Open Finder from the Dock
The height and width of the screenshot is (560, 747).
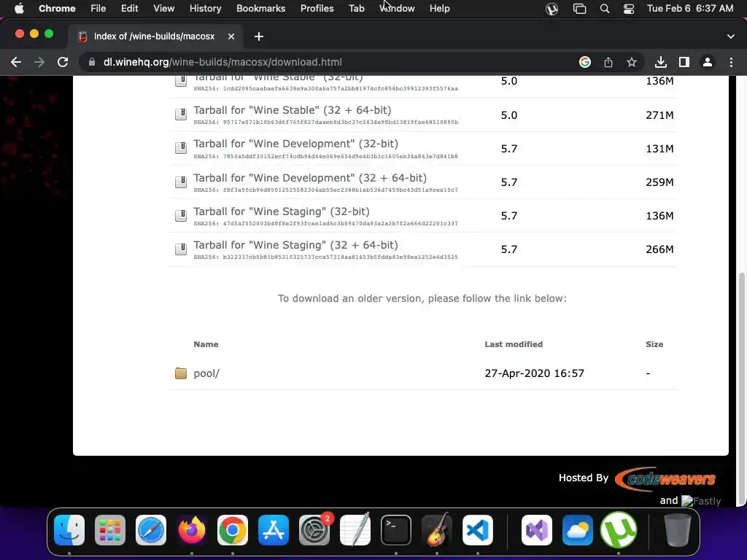point(69,530)
